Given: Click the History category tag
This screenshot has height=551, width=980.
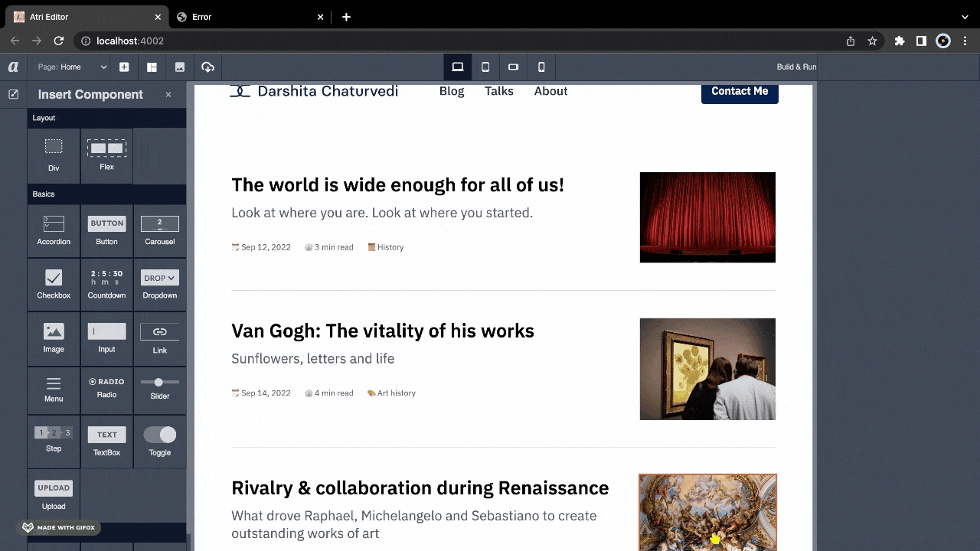Looking at the screenshot, I should (386, 247).
